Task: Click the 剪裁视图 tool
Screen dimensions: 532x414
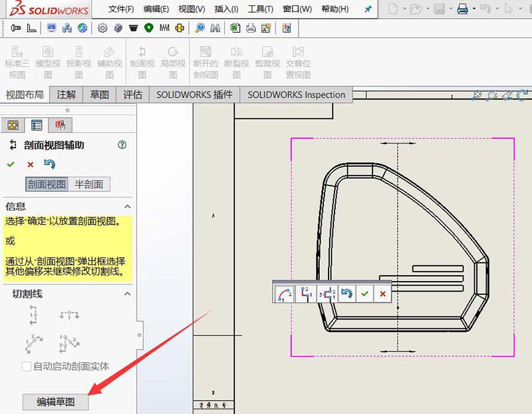Action: [267, 62]
